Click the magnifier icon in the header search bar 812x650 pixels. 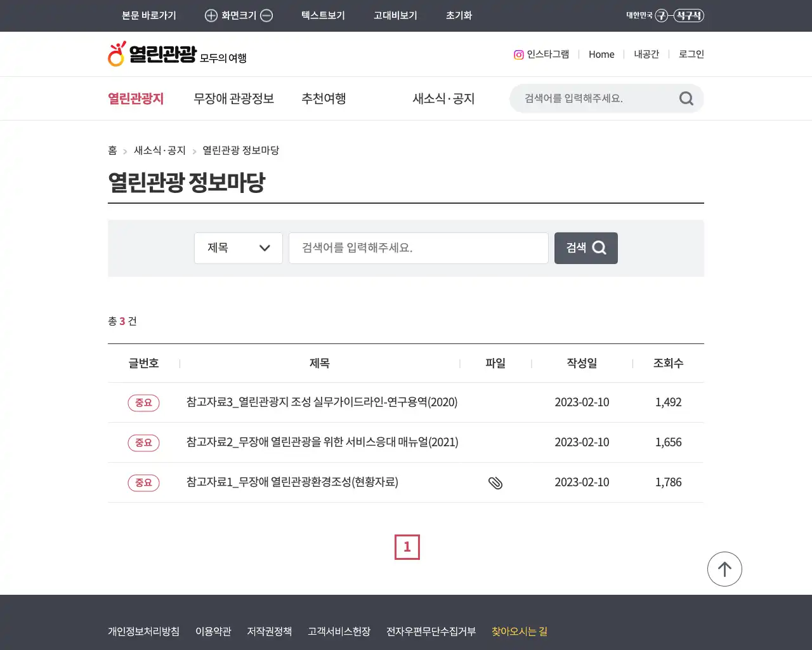point(686,98)
